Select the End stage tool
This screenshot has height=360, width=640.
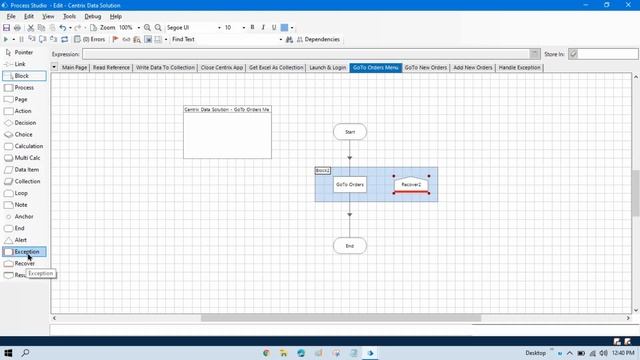pos(24,228)
